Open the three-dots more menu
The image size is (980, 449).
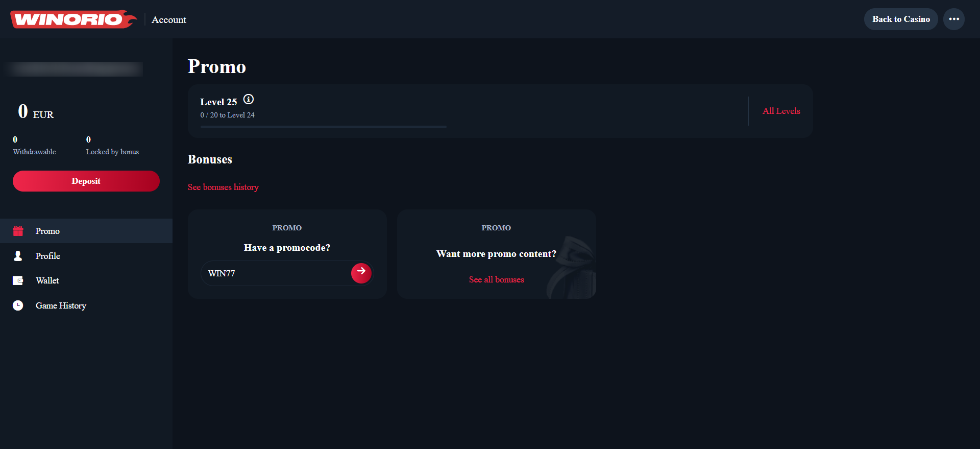[953, 19]
